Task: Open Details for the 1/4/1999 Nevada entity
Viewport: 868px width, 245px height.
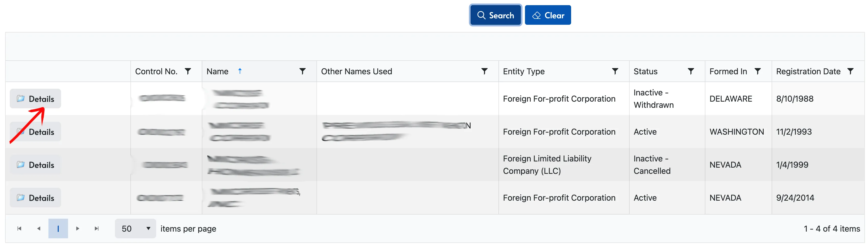Action: tap(35, 165)
